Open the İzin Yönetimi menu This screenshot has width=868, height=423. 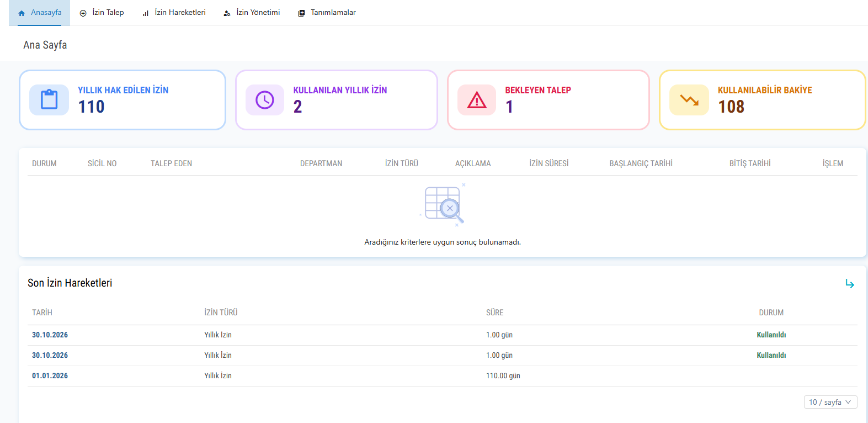point(252,13)
